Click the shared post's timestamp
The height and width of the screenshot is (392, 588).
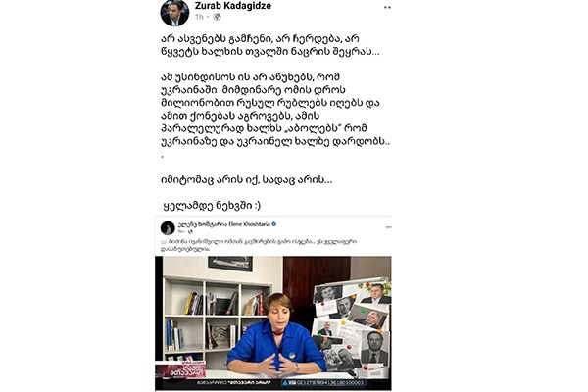coord(181,232)
